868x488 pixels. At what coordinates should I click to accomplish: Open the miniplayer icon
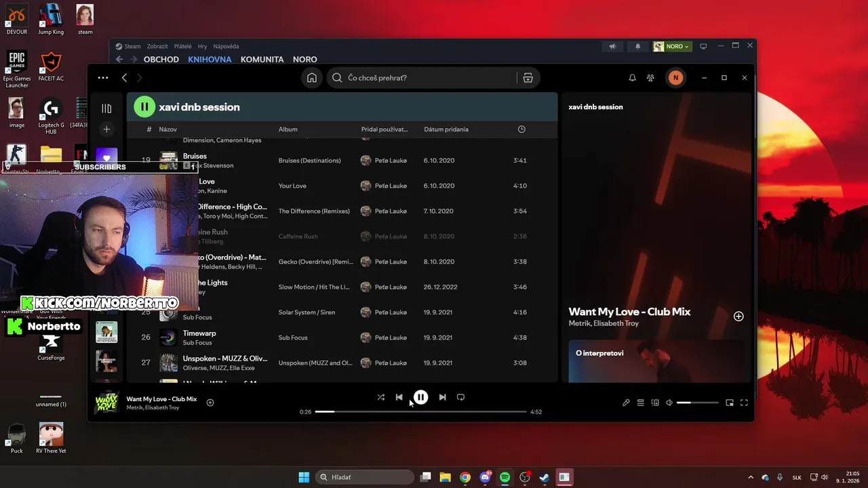click(x=730, y=403)
